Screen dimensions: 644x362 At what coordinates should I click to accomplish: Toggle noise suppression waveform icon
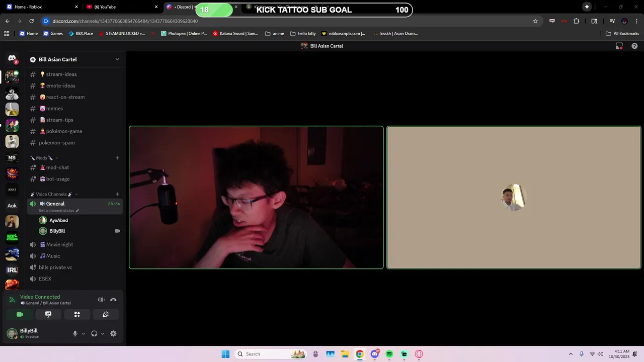(101, 300)
